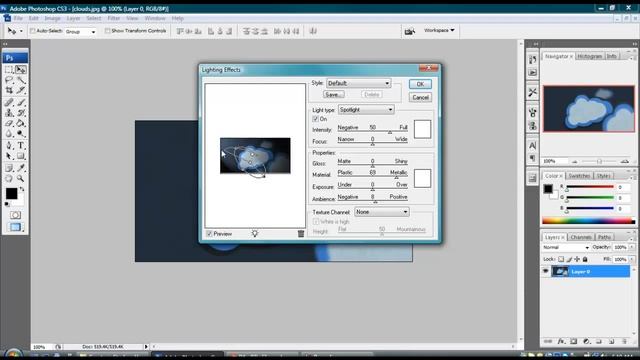Select the Blur tool

[x=9, y=133]
